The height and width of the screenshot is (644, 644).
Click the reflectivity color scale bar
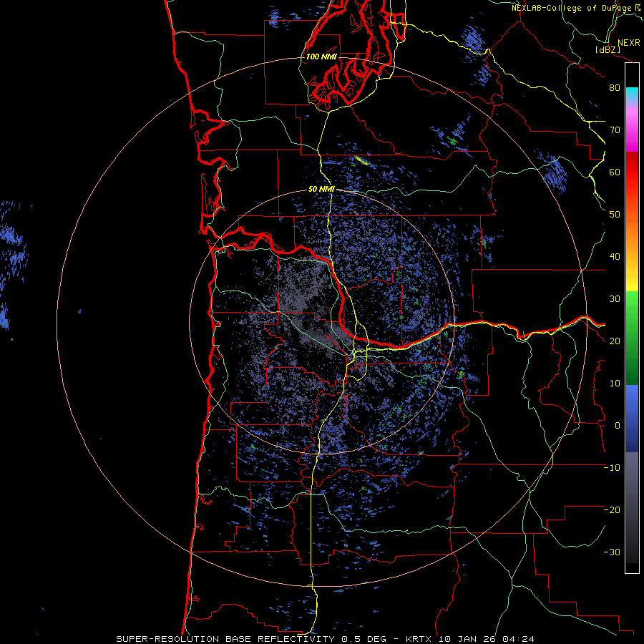tap(632, 318)
